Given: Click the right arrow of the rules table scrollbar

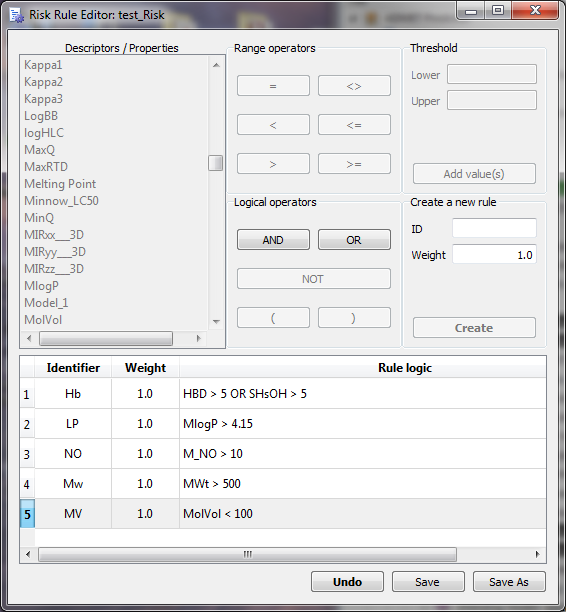Looking at the screenshot, I should [538, 554].
